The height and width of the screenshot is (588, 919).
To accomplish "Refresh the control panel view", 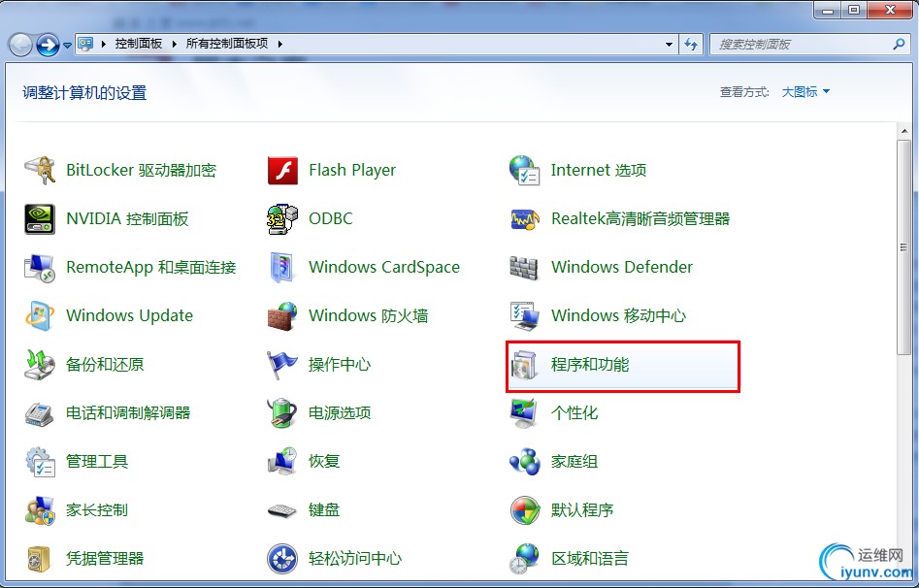I will [691, 44].
